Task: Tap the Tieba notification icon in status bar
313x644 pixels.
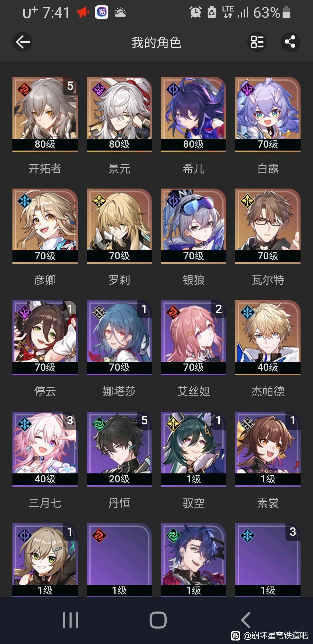Action: [x=102, y=12]
